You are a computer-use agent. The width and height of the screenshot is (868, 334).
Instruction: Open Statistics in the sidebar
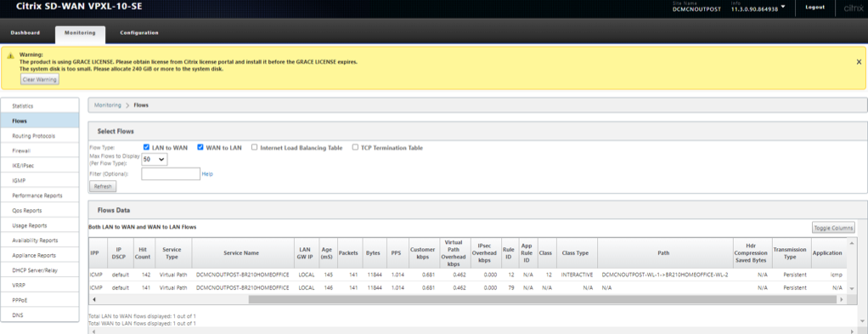click(40, 105)
